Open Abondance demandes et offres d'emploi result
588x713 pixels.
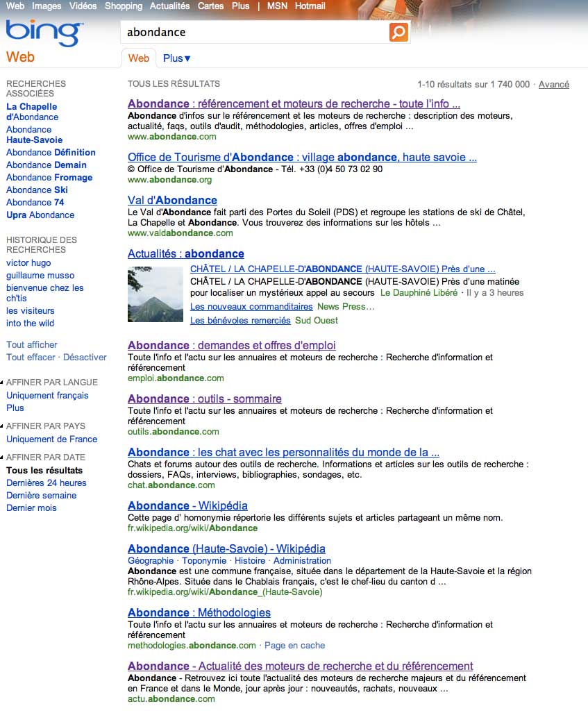pyautogui.click(x=231, y=345)
